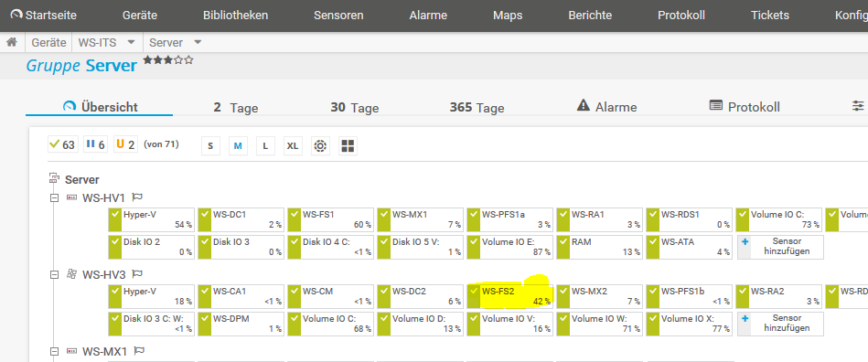Open the highlighted WS-FS2 sensor tile

point(509,297)
